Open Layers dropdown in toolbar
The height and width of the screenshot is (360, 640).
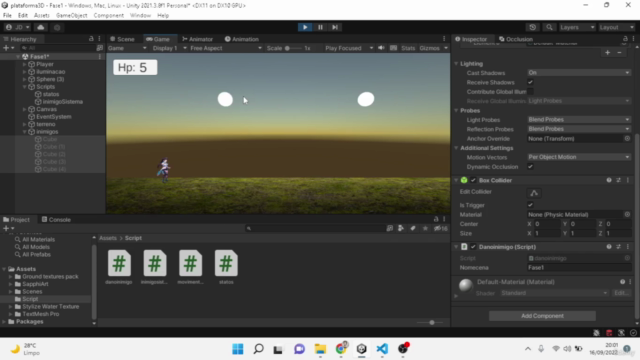point(577,27)
